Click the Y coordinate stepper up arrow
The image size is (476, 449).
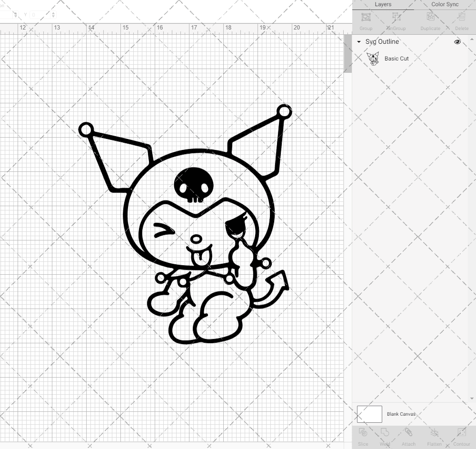pos(53,13)
